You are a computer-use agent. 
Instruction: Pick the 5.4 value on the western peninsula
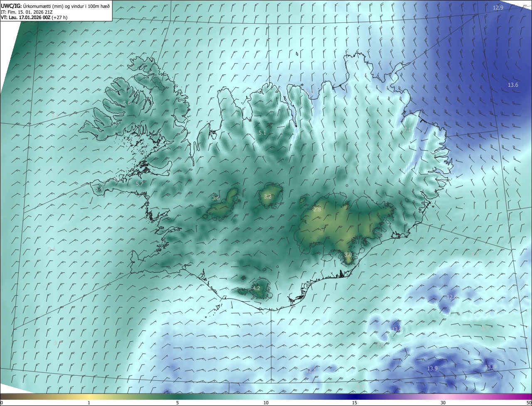pos(99,189)
